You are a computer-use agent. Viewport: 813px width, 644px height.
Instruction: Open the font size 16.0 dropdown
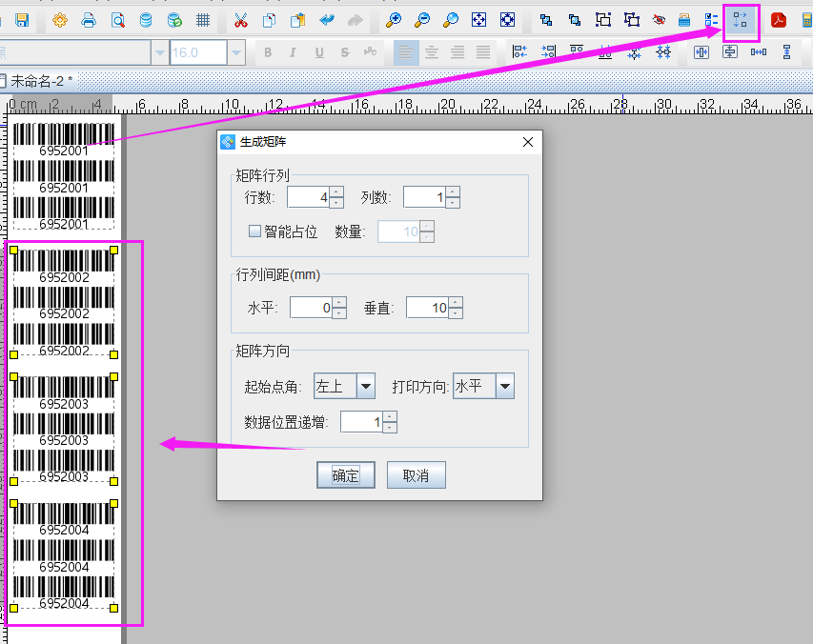point(236,52)
